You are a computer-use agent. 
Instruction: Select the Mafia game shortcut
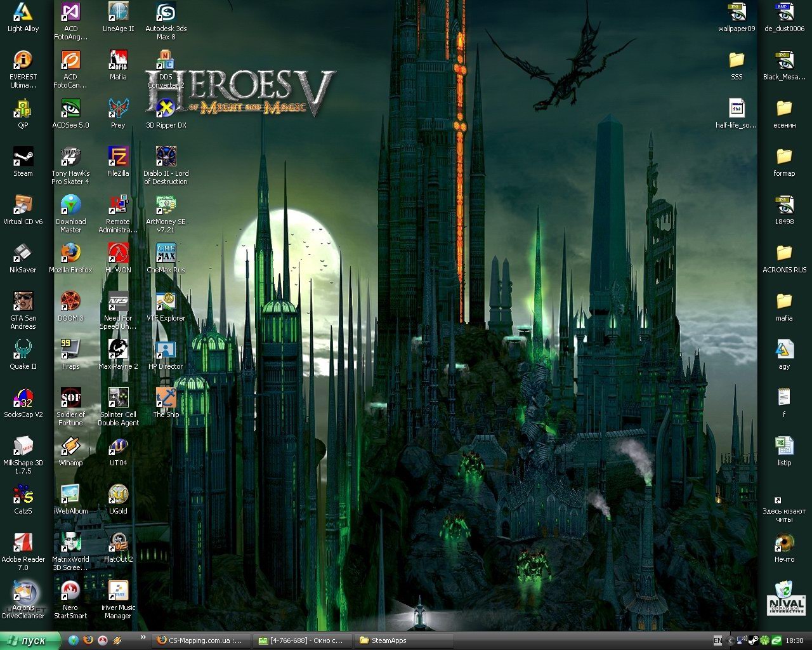coord(118,61)
